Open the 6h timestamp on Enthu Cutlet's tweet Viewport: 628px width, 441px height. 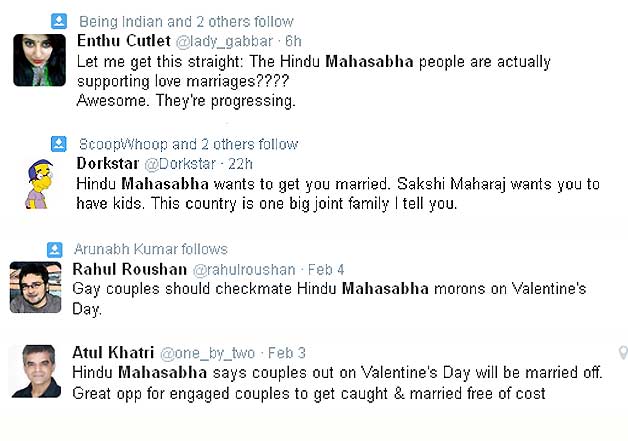pyautogui.click(x=293, y=41)
